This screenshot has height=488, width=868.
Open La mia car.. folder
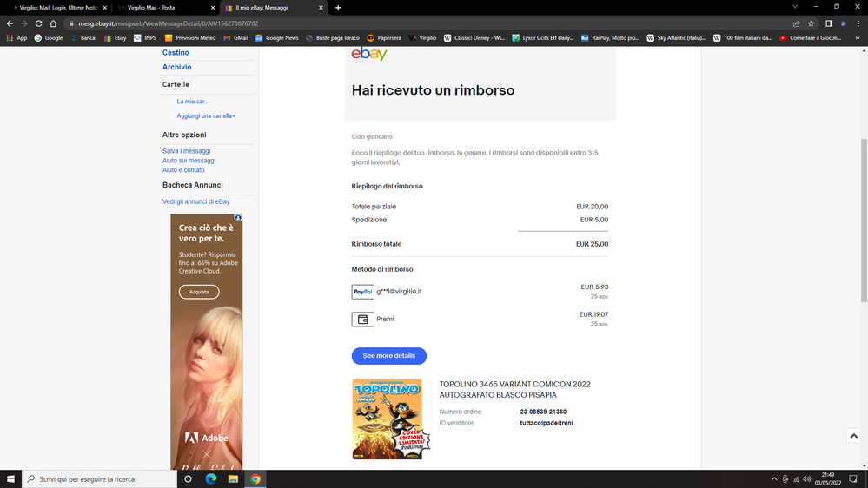click(x=191, y=102)
